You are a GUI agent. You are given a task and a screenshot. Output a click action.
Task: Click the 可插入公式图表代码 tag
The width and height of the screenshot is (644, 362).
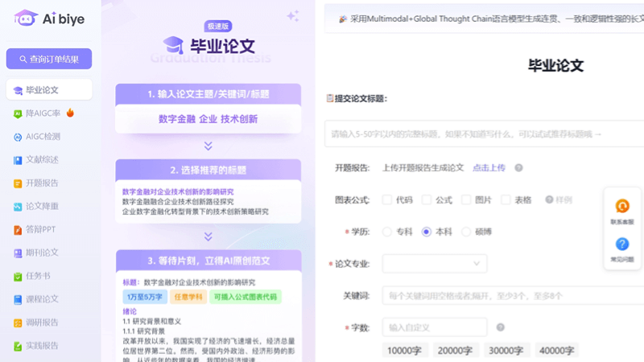(x=246, y=297)
